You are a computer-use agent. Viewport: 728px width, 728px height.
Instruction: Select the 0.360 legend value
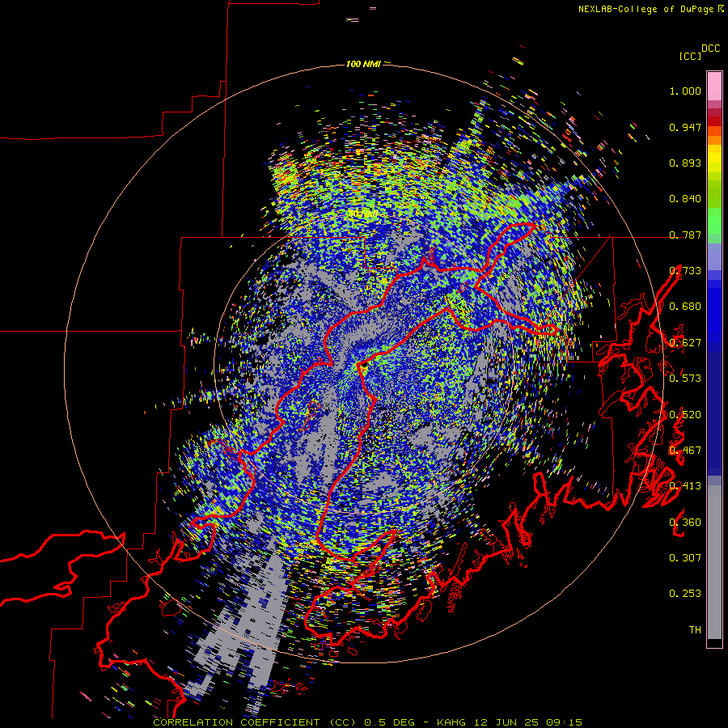click(685, 522)
